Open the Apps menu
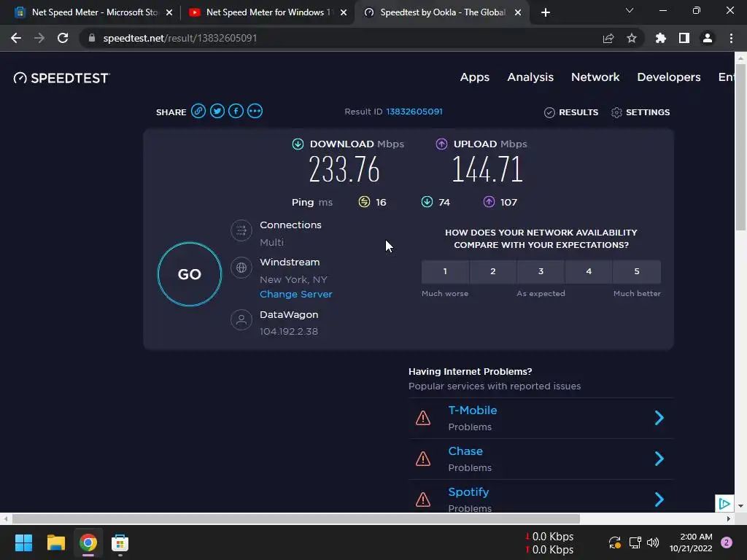The width and height of the screenshot is (747, 560). point(474,77)
